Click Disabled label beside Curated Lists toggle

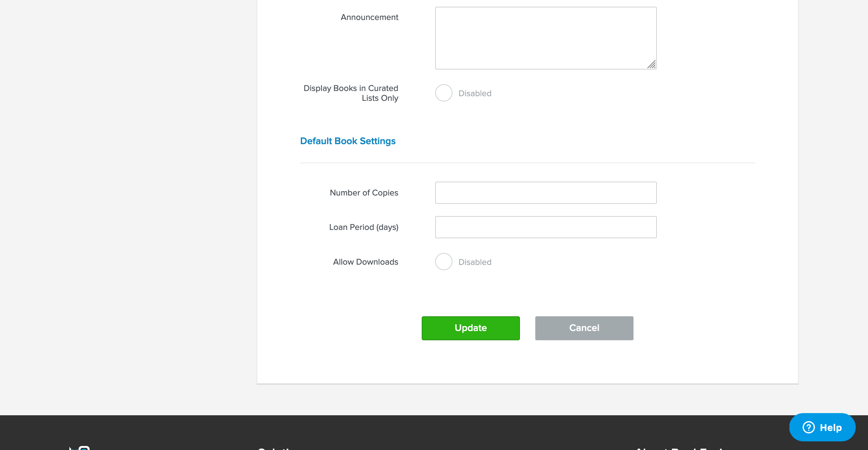click(475, 93)
